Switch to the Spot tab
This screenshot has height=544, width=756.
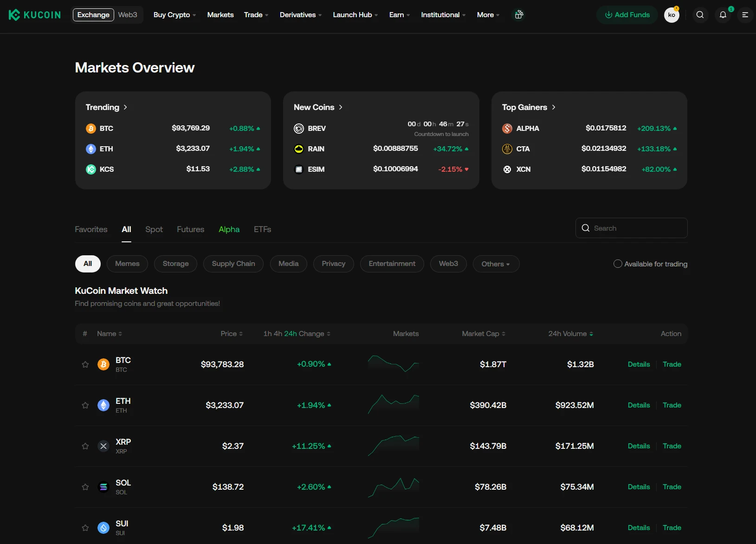click(154, 229)
